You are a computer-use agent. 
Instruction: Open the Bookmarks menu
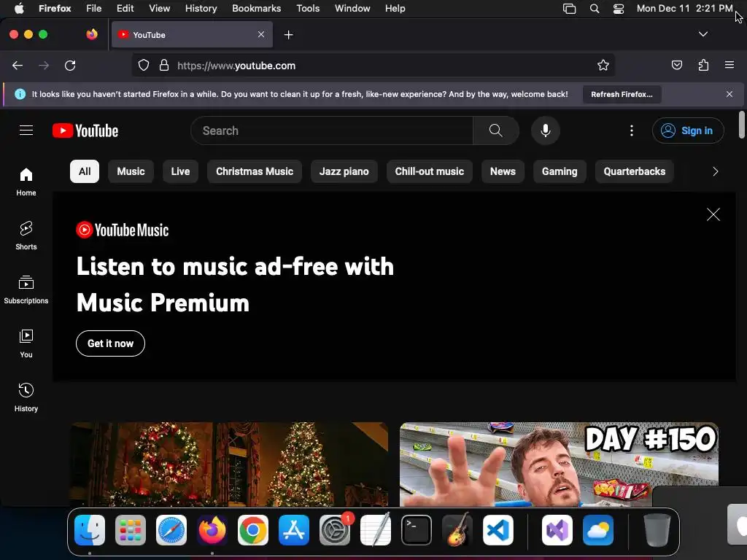coord(256,8)
